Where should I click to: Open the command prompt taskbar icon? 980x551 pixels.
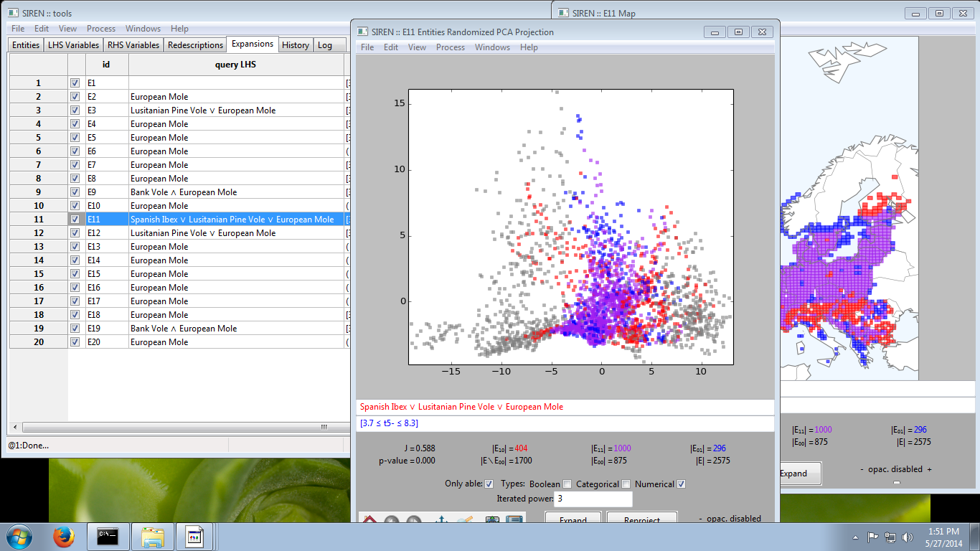(x=108, y=537)
